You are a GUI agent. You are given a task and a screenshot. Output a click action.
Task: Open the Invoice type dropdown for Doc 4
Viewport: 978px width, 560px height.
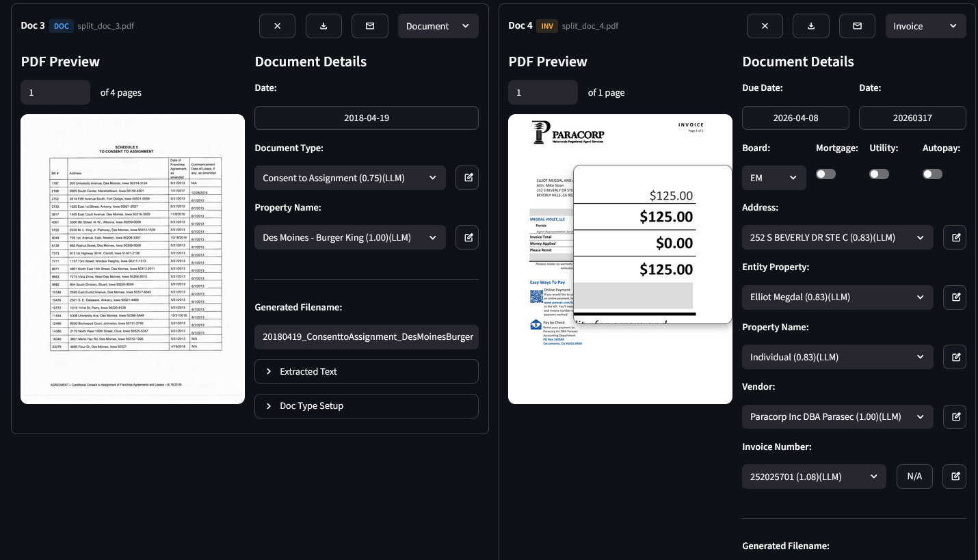point(925,26)
